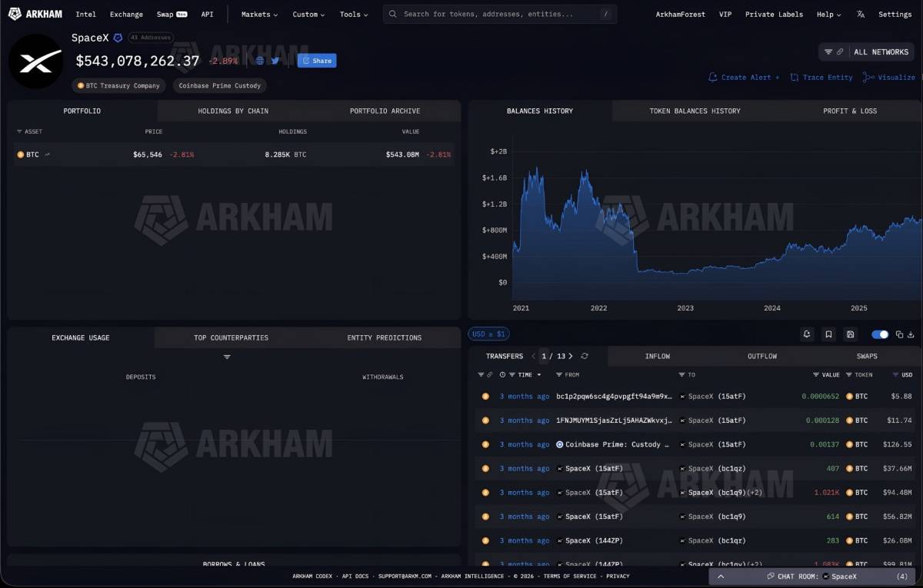Focus the token and address search field

tap(500, 14)
